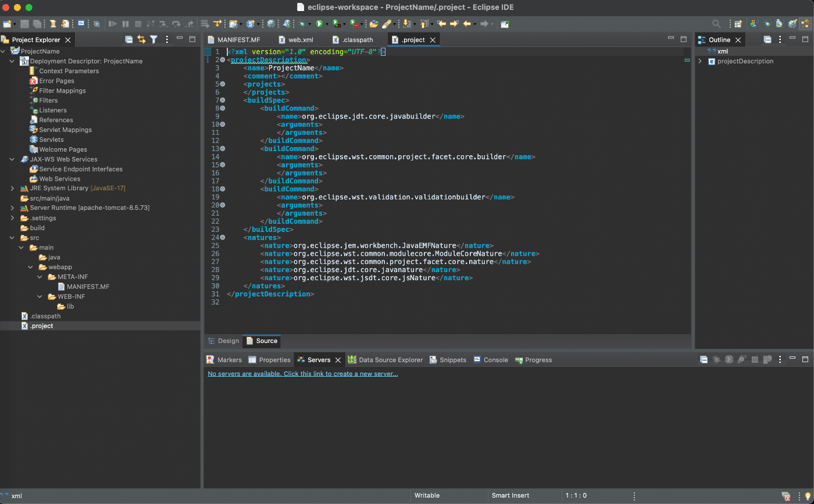Click the Save toolbar icon
The width and height of the screenshot is (814, 504).
24,24
